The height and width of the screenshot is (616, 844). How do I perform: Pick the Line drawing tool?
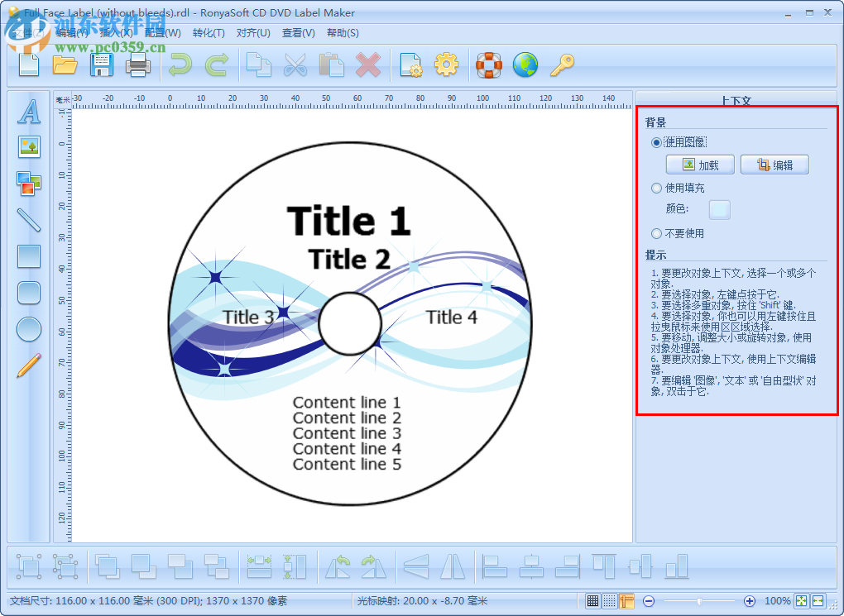(28, 219)
